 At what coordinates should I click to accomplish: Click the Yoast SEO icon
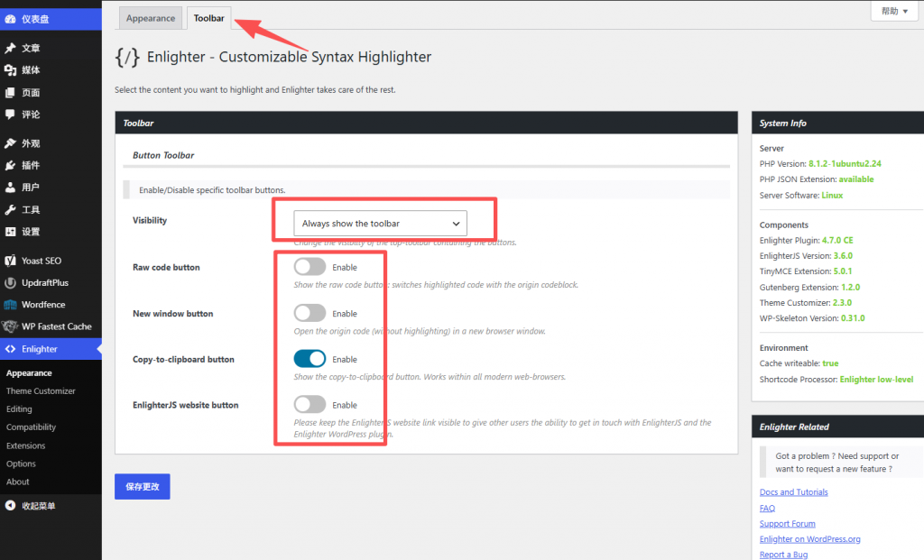[x=10, y=261]
